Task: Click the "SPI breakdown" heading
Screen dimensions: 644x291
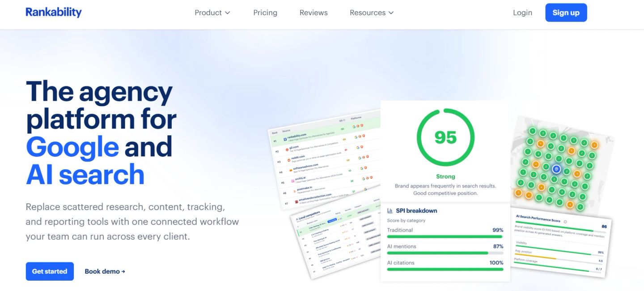Action: [x=416, y=210]
